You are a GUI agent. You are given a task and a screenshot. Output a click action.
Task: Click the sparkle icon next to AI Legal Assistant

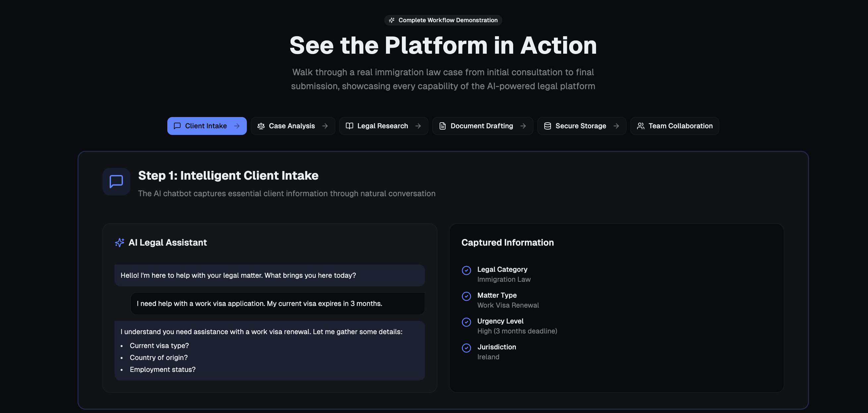[x=119, y=242]
